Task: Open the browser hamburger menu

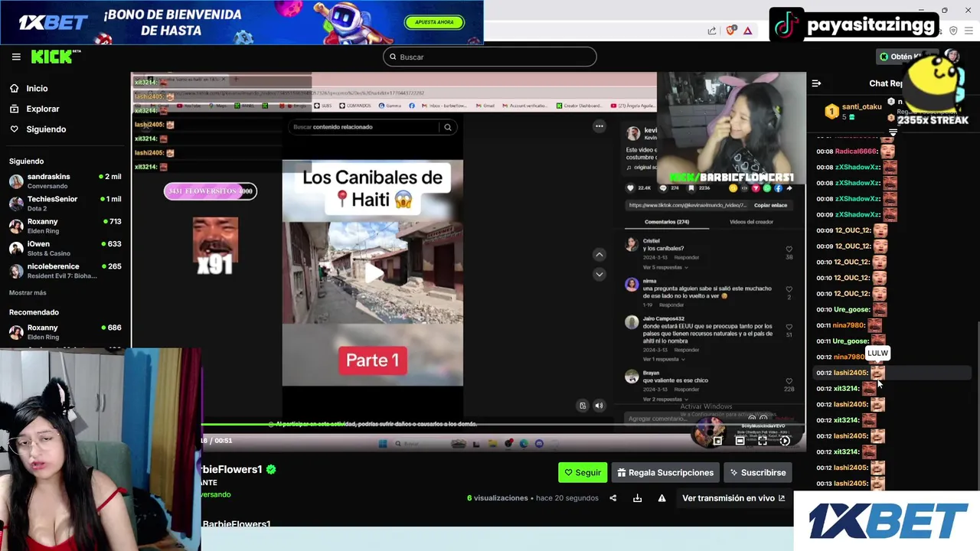Action: pyautogui.click(x=969, y=31)
